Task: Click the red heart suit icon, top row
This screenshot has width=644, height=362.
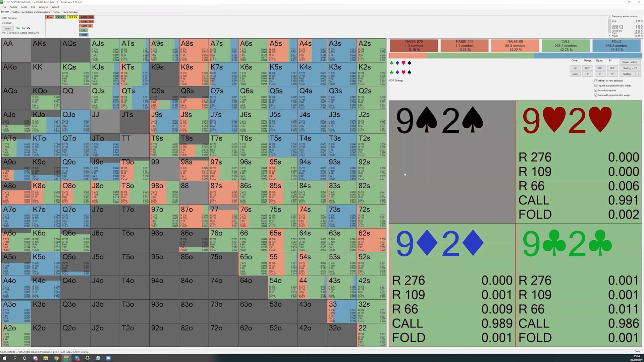Action: click(404, 63)
